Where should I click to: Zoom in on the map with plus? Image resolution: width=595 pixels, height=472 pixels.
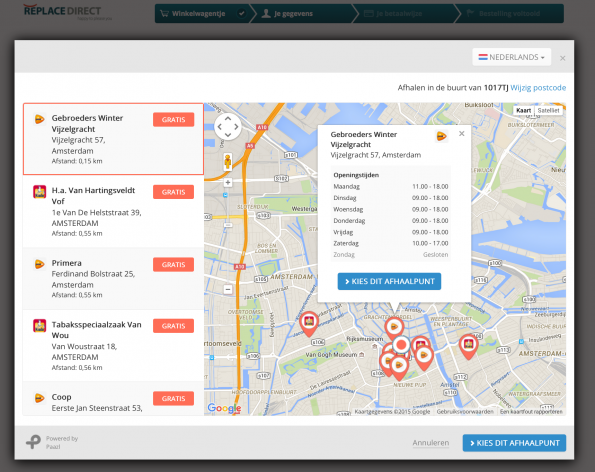pos(228,183)
